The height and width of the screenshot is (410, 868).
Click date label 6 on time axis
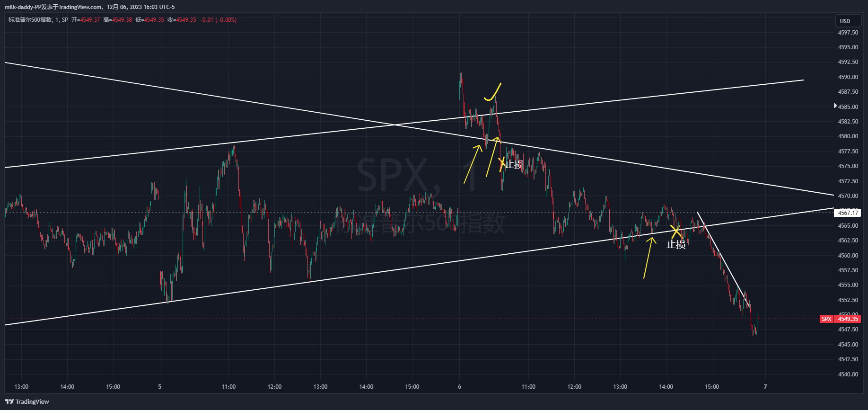(459, 387)
